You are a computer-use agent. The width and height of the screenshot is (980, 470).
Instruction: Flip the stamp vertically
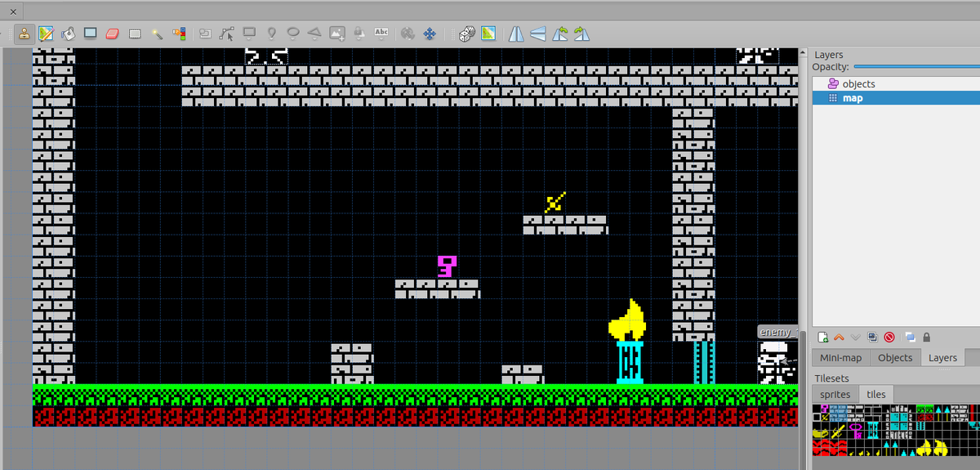click(537, 34)
